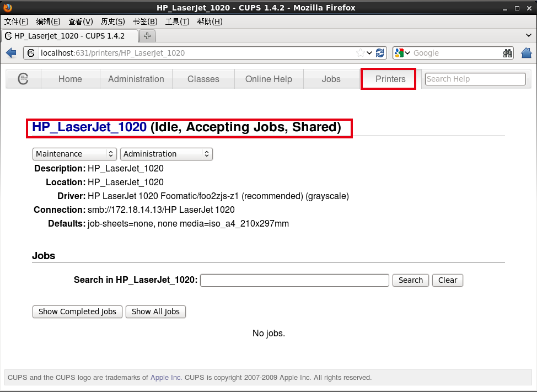Viewport: 537px width, 392px height.
Task: Click the search binoculars icon
Action: click(x=508, y=53)
